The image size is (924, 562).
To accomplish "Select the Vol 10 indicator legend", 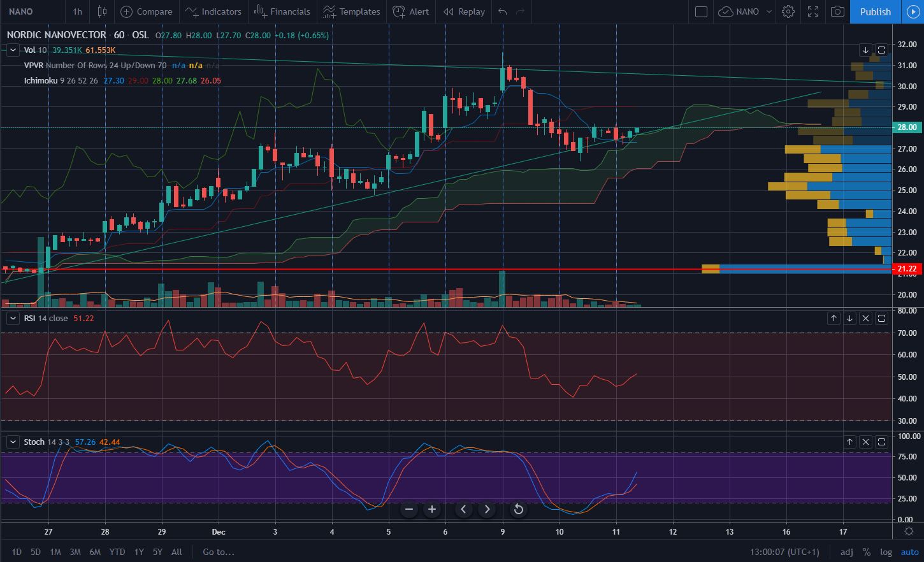I will [35, 50].
